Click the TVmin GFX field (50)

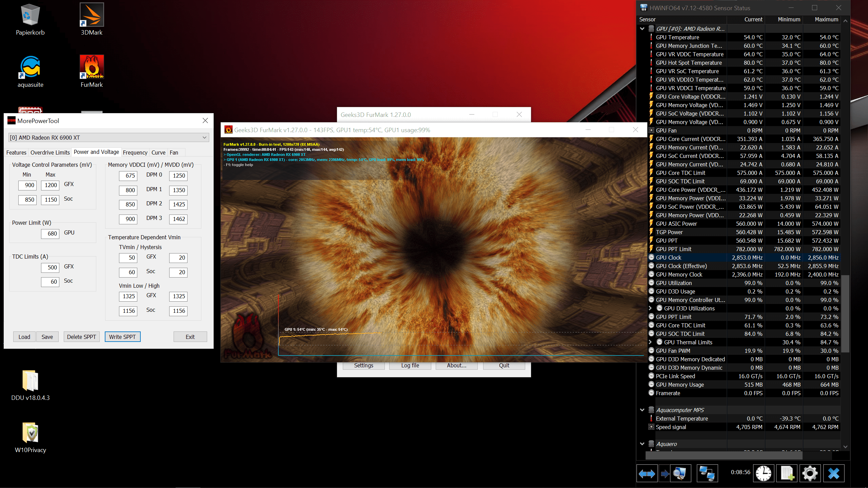click(x=128, y=258)
